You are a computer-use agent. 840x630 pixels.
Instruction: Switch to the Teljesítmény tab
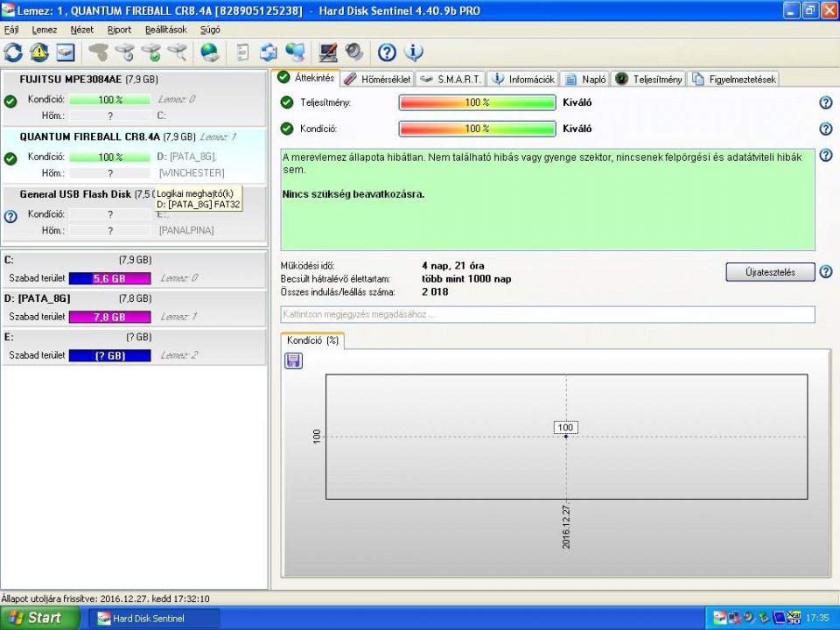[648, 80]
